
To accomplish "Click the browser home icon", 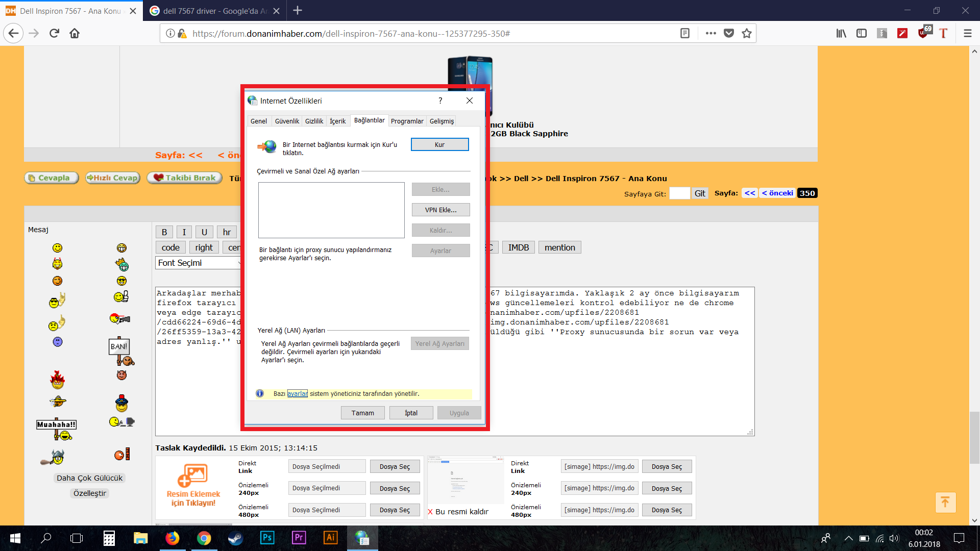I will pos(75,33).
